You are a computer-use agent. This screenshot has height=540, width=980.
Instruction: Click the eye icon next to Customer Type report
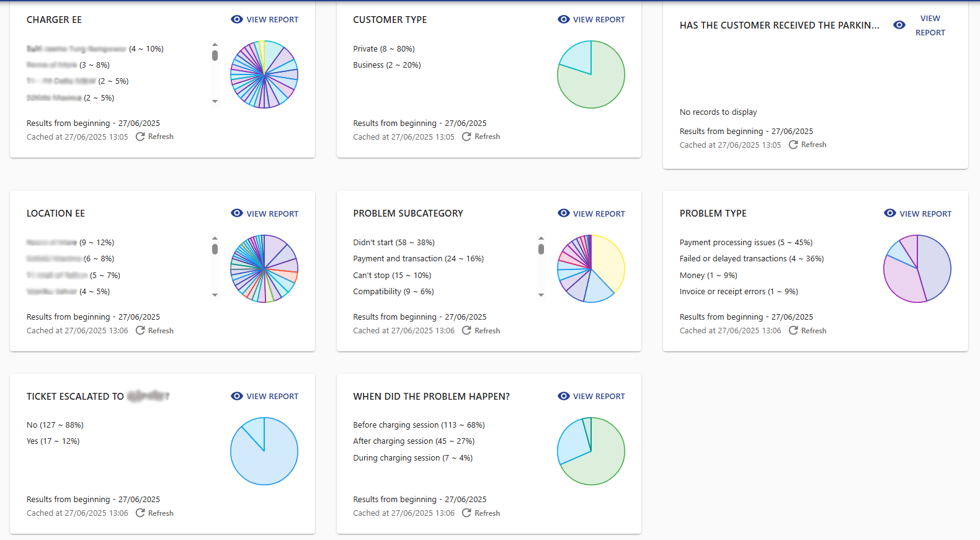coord(563,19)
